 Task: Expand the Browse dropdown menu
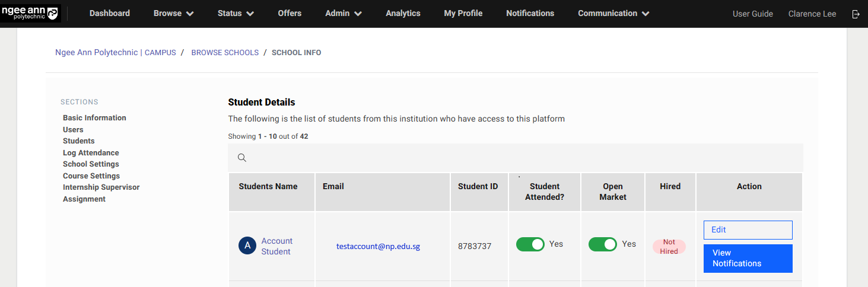pos(173,13)
